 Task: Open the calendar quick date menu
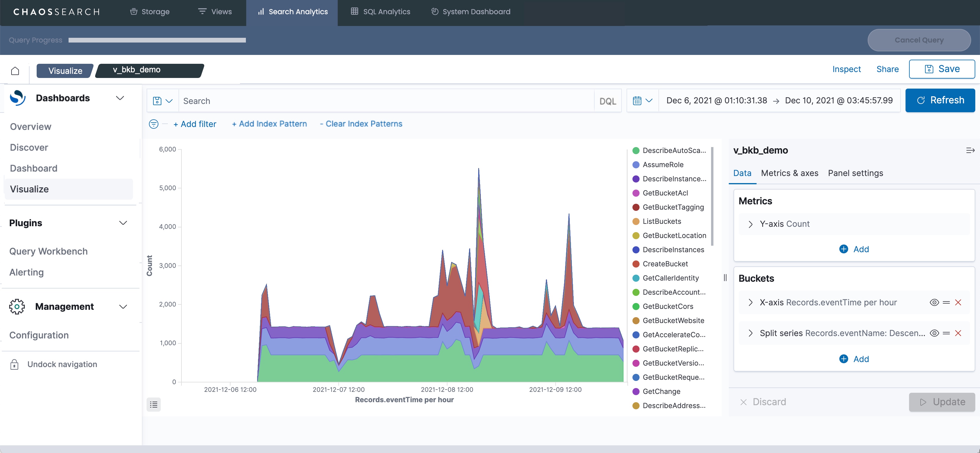(x=642, y=100)
